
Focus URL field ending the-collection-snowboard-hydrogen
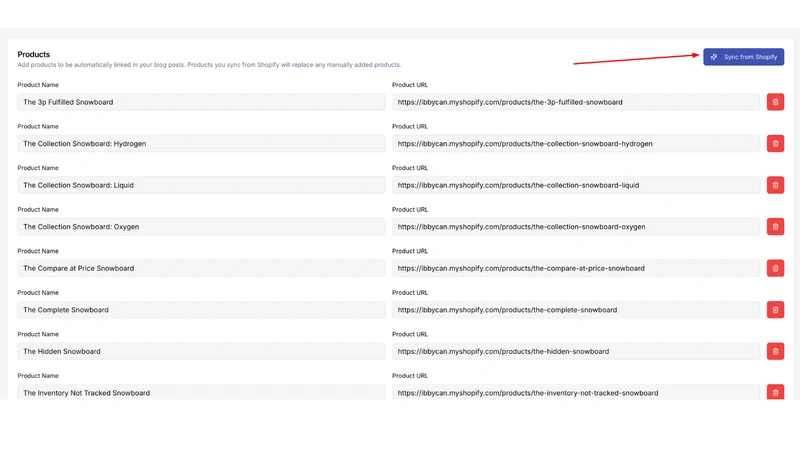(x=576, y=143)
